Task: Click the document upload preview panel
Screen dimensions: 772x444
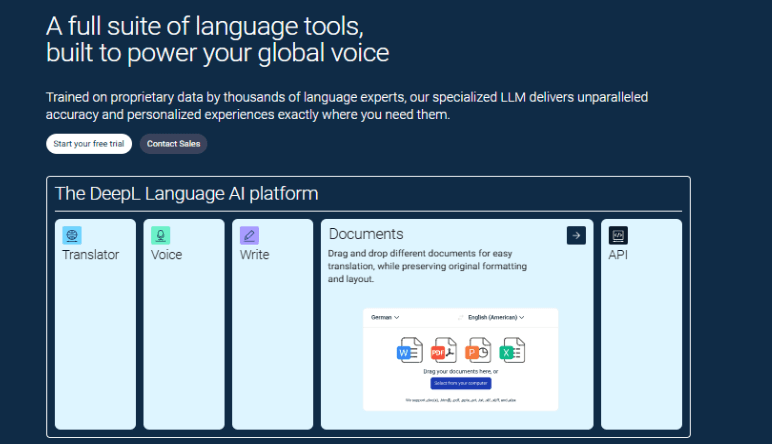Action: coord(461,359)
